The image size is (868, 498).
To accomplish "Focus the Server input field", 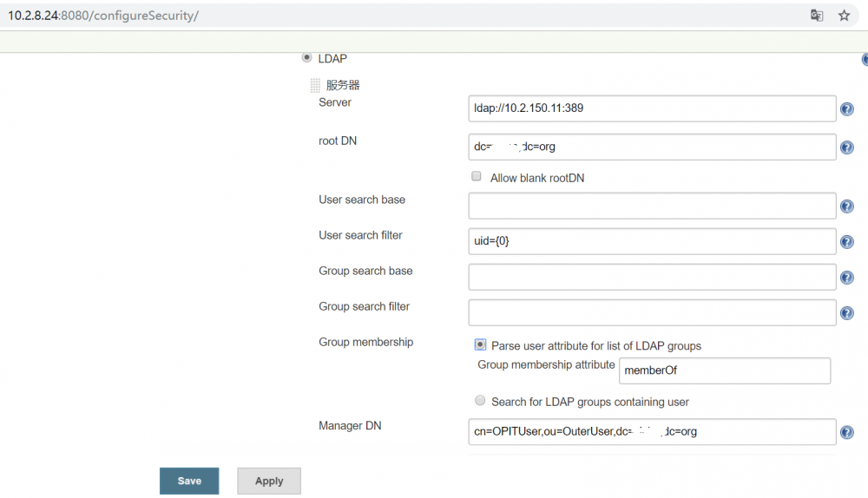I will [x=652, y=108].
